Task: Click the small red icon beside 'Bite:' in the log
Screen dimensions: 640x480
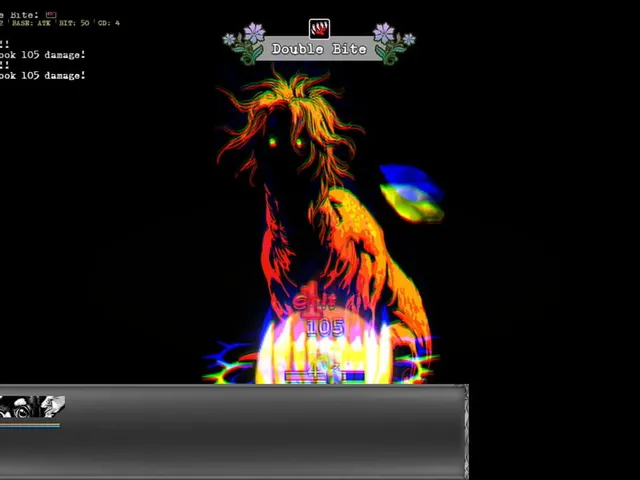Action: click(51, 15)
